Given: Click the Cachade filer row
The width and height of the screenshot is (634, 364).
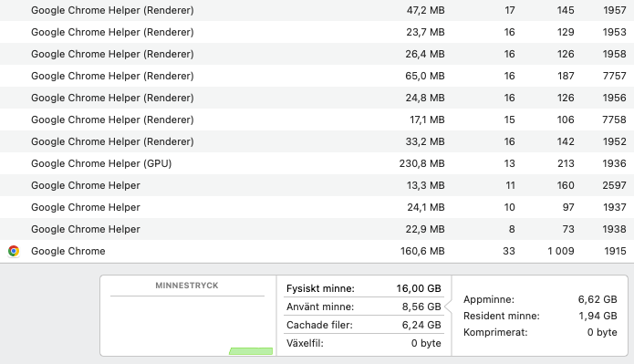Looking at the screenshot, I should (x=363, y=325).
